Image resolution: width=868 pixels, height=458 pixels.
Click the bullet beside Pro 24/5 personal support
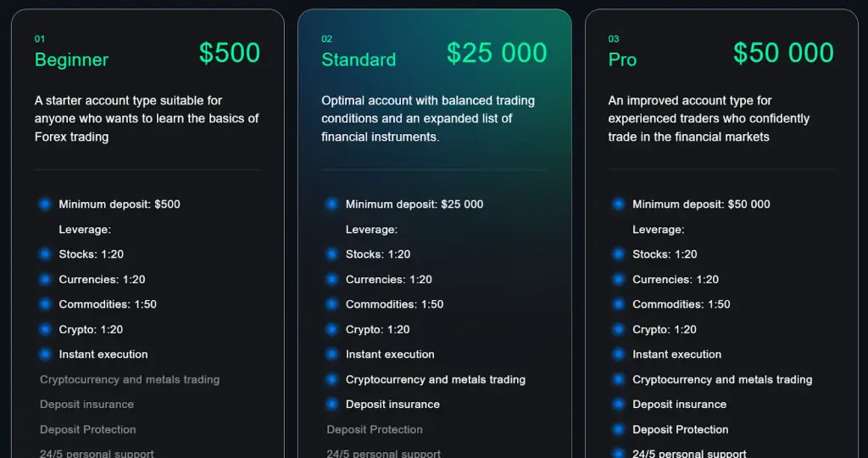point(618,454)
